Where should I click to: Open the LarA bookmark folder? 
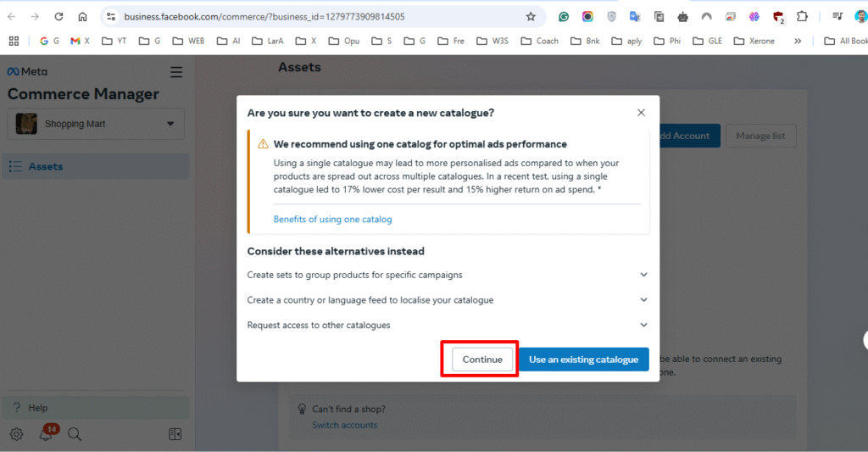[x=267, y=41]
